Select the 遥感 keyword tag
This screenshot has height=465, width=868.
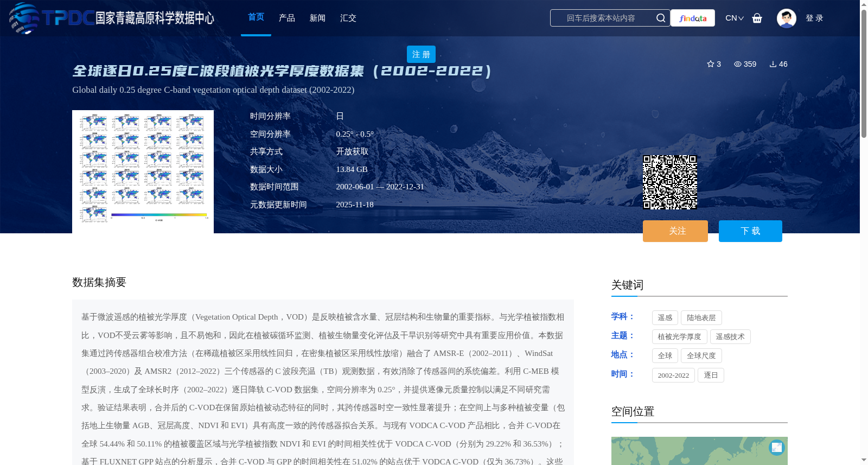pyautogui.click(x=665, y=318)
